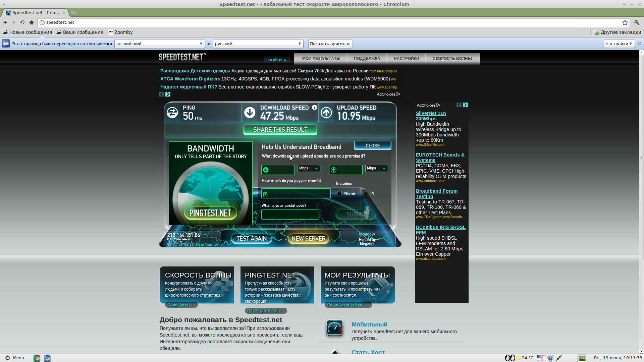Click the network connection plug icon

point(559,358)
